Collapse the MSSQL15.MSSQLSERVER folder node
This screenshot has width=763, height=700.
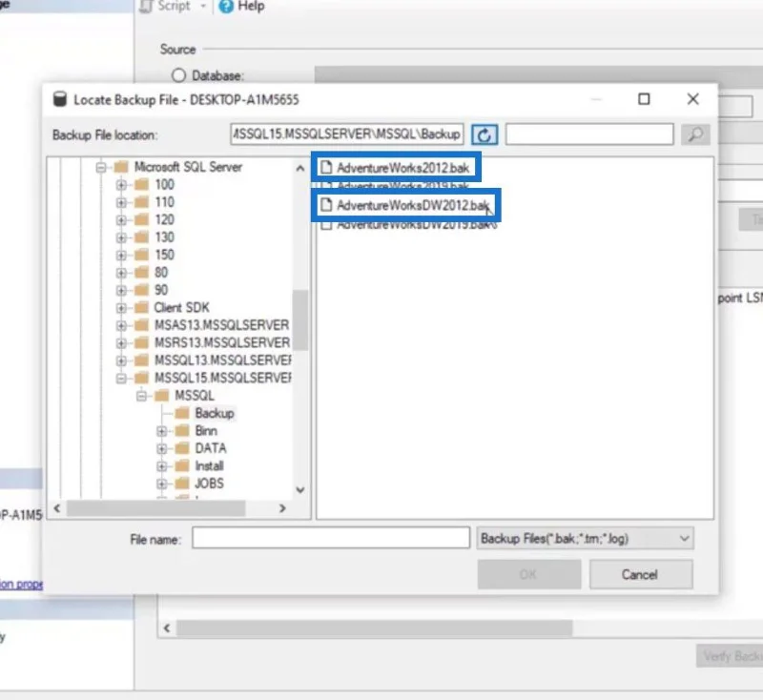(121, 378)
